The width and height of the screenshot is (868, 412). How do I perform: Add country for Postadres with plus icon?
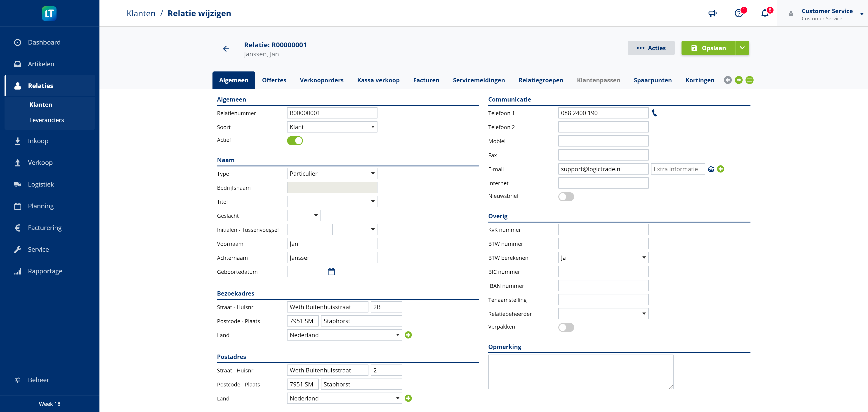click(x=408, y=398)
